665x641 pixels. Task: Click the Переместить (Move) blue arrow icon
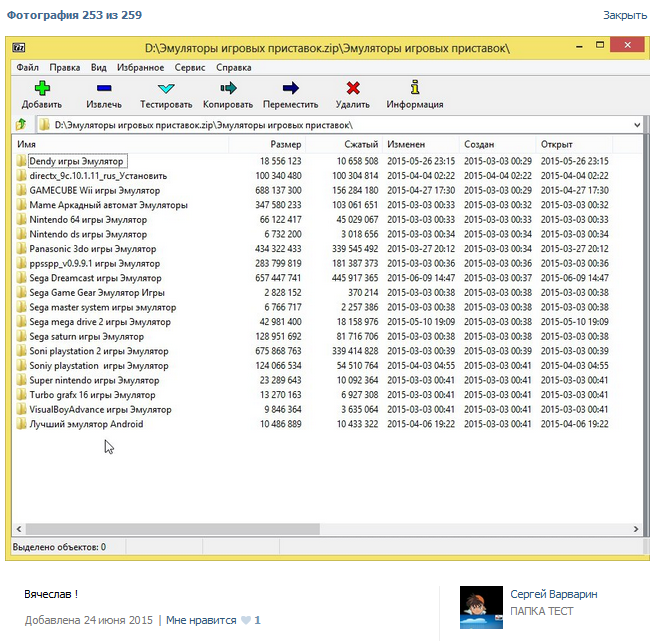[x=291, y=88]
